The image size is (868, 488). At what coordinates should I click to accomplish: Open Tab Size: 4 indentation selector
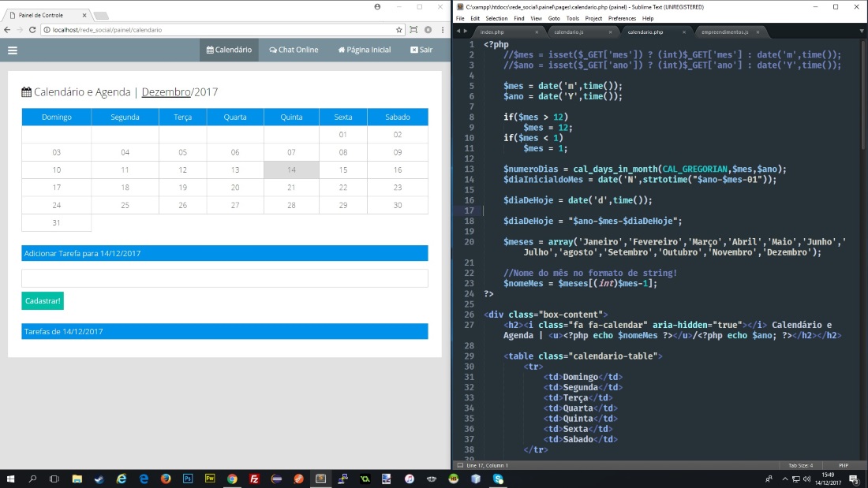click(799, 466)
